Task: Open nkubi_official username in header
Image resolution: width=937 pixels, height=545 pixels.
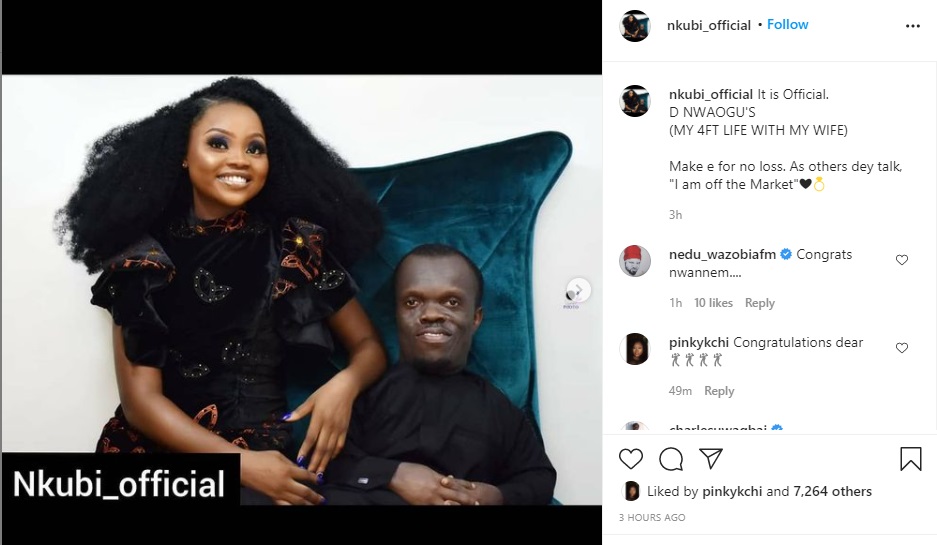Action: 709,25
